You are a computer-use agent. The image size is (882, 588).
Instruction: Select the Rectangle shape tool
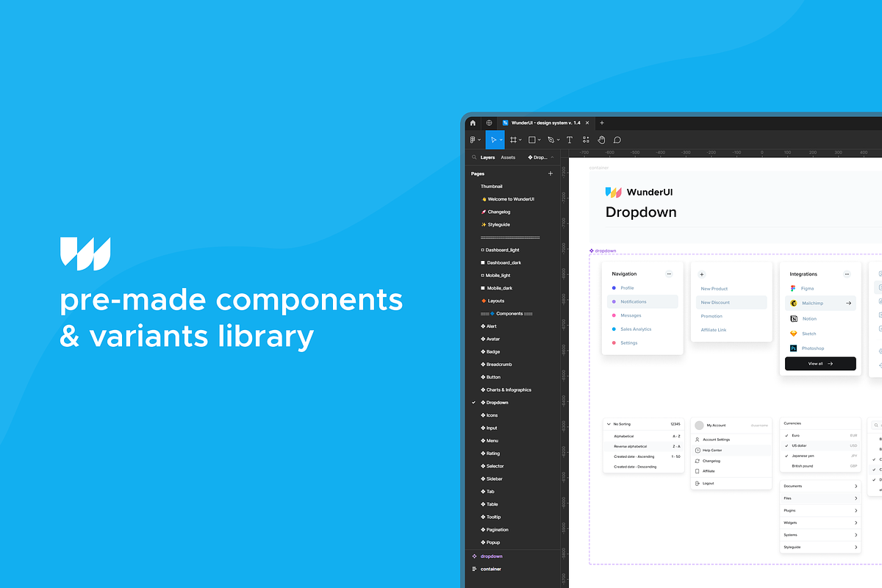(x=532, y=140)
